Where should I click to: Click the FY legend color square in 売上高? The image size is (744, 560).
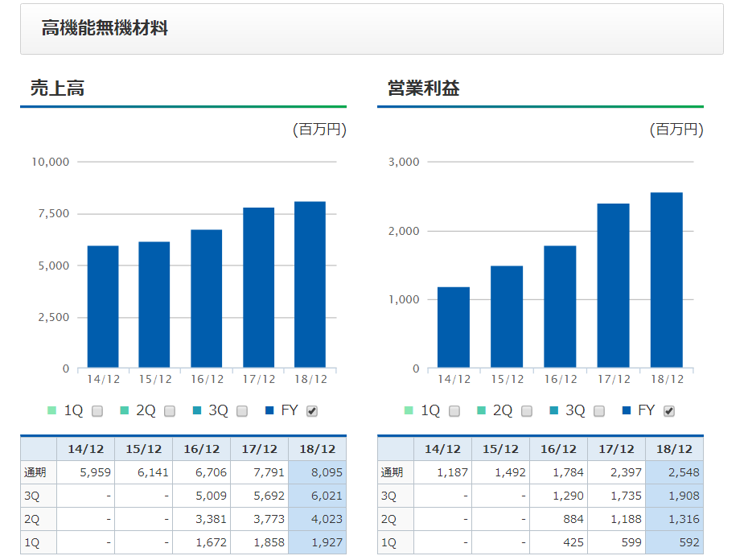269,411
